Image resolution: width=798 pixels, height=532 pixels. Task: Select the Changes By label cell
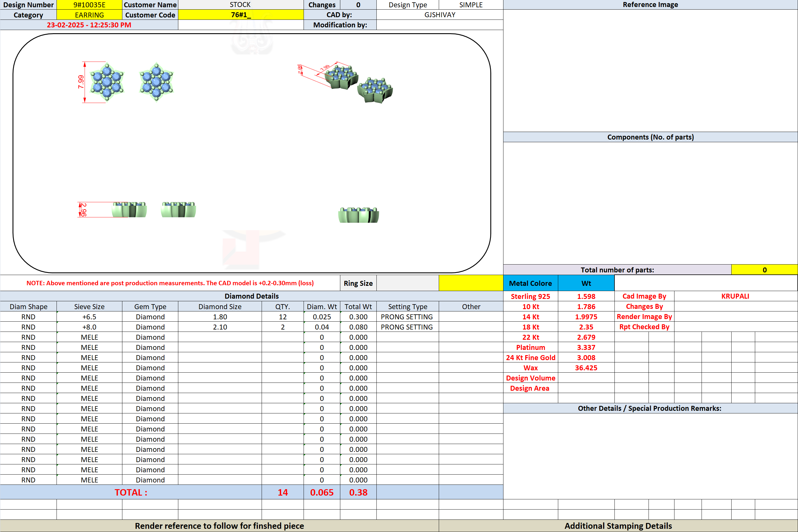pyautogui.click(x=644, y=306)
